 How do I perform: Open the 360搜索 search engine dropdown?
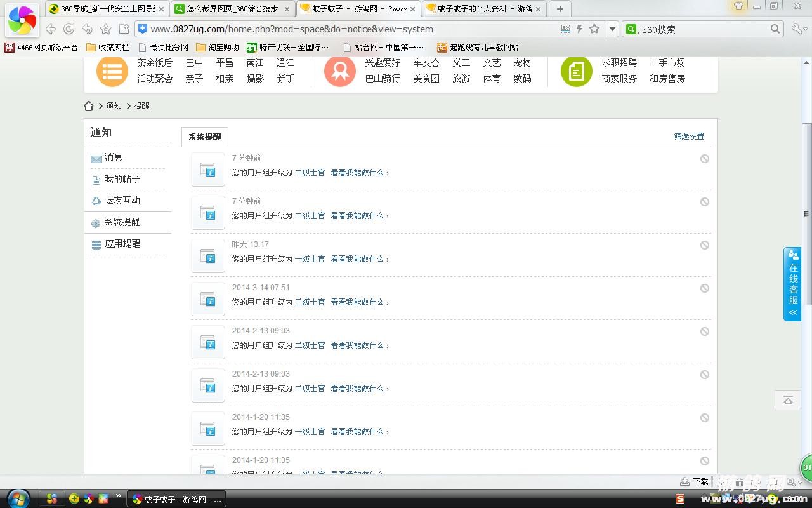coord(632,29)
